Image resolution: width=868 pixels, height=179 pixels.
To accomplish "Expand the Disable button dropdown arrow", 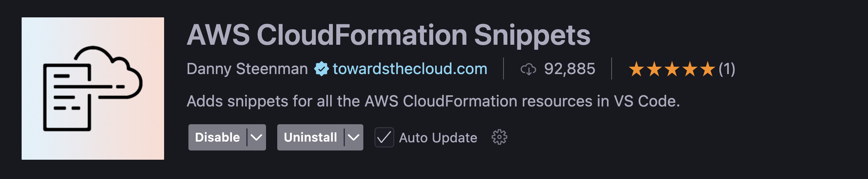I will tap(256, 137).
